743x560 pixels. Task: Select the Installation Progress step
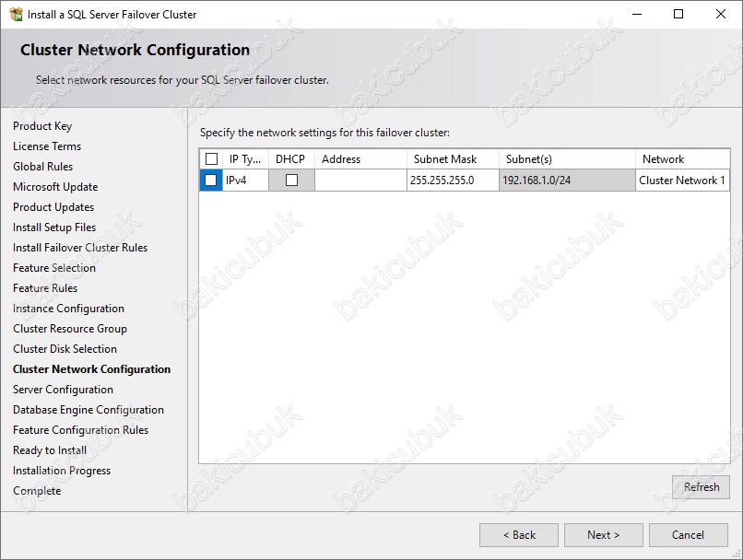62,471
